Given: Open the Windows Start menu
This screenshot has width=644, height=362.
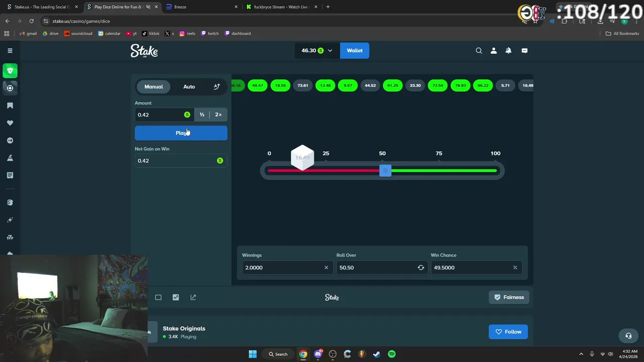Looking at the screenshot, I should [253, 354].
